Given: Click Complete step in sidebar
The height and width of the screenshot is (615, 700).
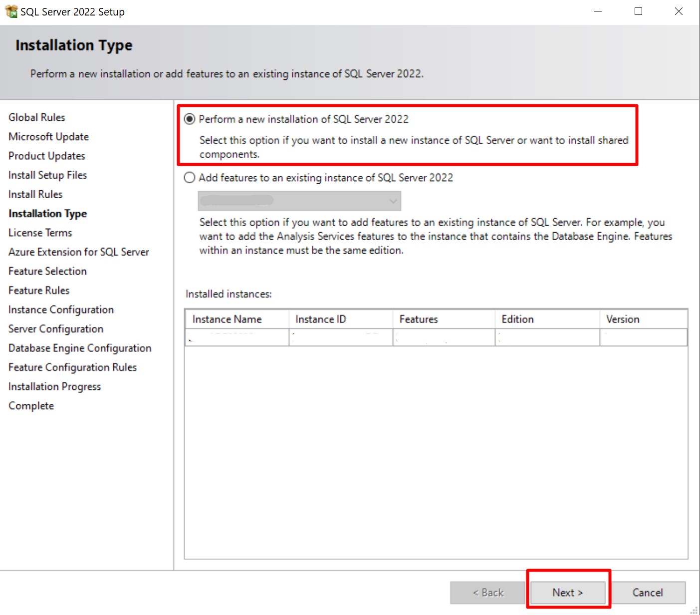Looking at the screenshot, I should (31, 406).
